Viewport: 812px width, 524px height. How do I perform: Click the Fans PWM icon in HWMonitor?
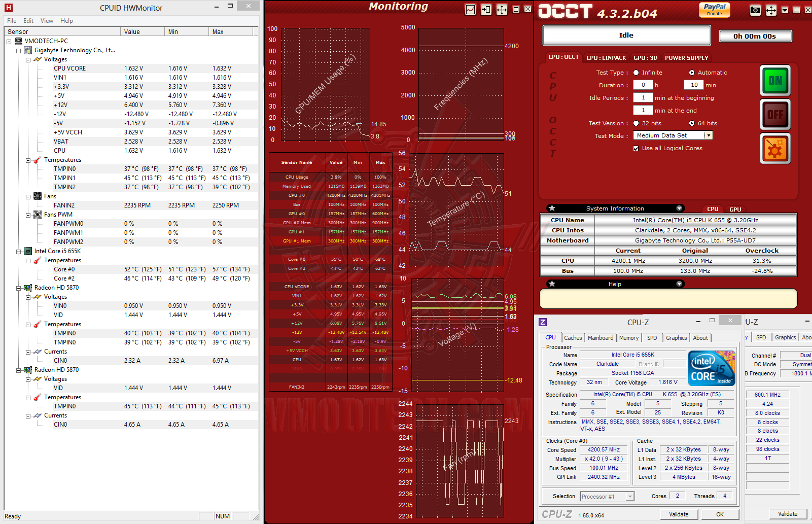pyautogui.click(x=38, y=215)
